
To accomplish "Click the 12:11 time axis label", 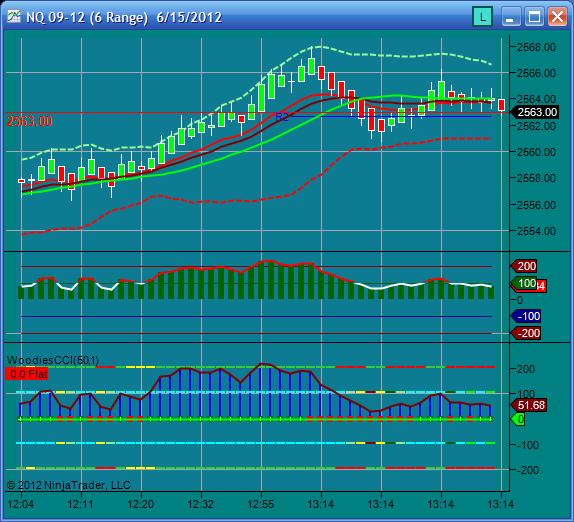I will click(81, 504).
